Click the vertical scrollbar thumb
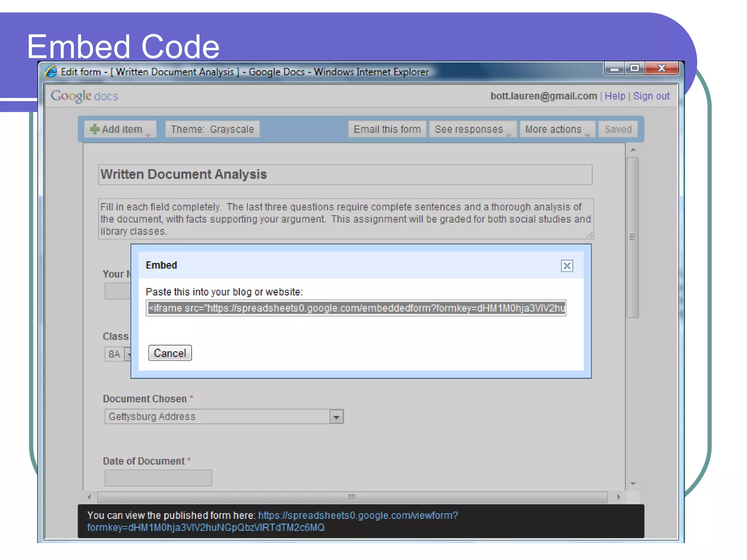Image resolution: width=747 pixels, height=560 pixels. coord(633,237)
